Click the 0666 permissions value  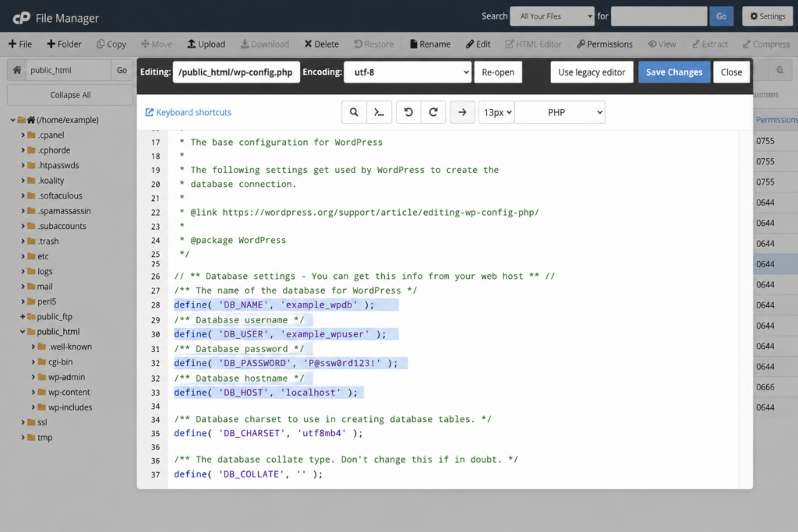point(765,387)
